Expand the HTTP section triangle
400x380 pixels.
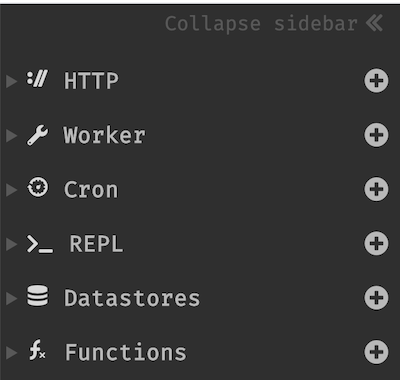[11, 81]
